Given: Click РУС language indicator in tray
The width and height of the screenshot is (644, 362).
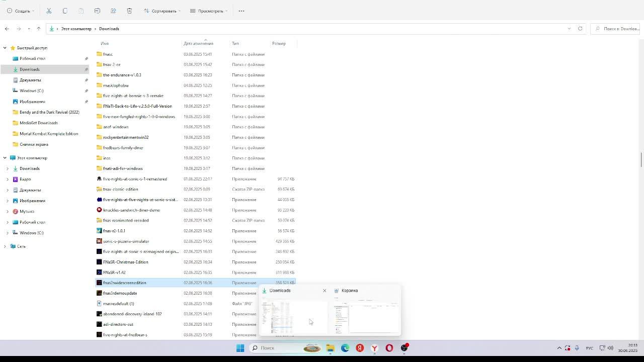Looking at the screenshot, I should (x=589, y=348).
